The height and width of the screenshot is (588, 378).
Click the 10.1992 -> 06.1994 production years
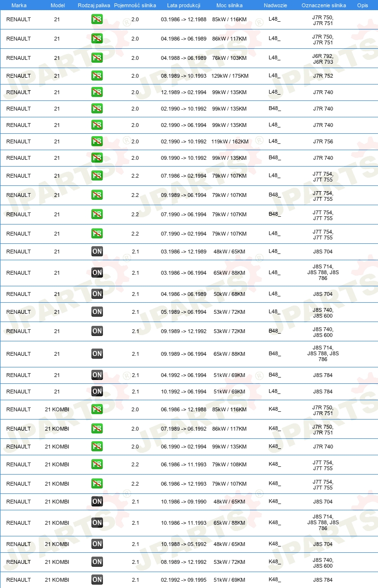(x=184, y=392)
